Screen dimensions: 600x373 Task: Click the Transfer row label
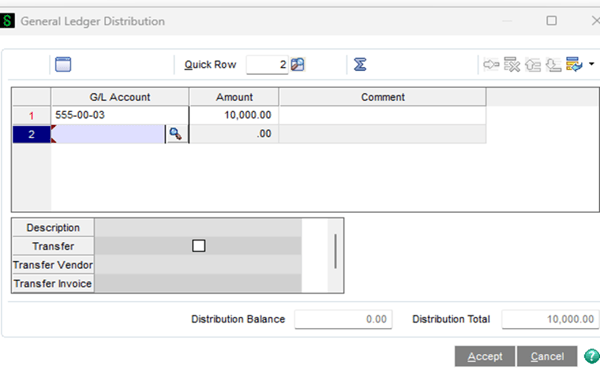53,246
